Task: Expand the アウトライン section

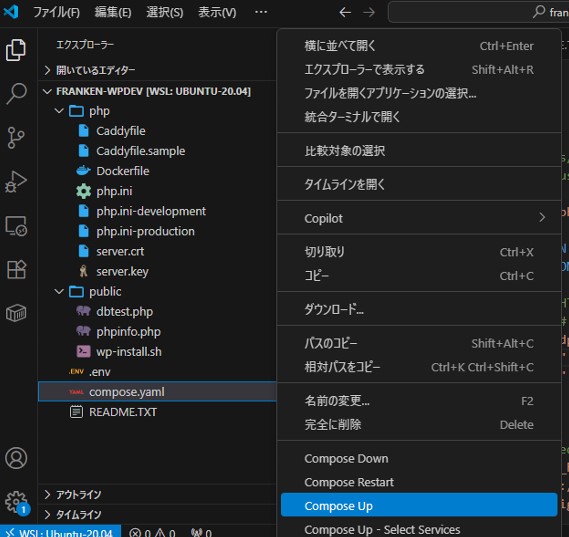Action: [47, 494]
